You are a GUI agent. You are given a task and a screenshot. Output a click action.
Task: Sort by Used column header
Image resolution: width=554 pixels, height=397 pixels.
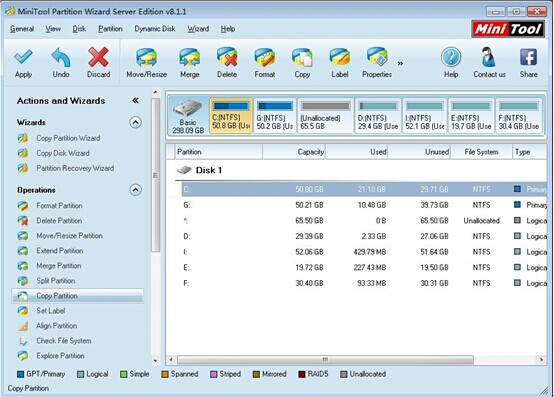pyautogui.click(x=356, y=152)
